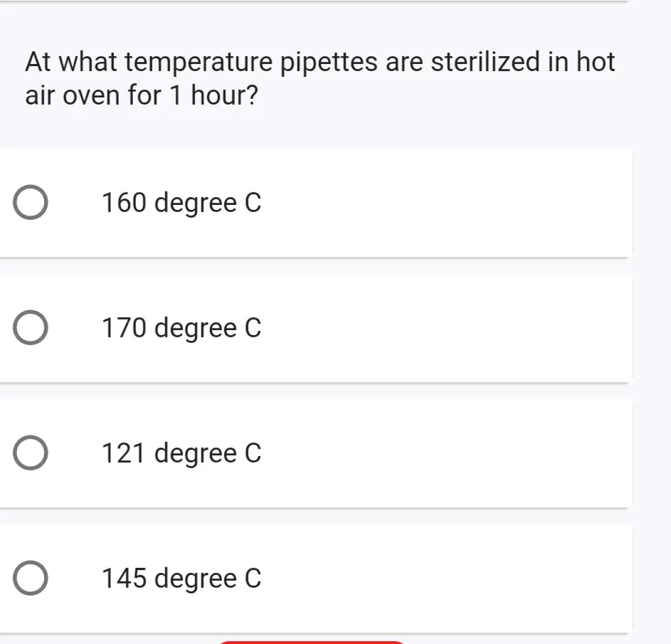Select the 170 degree C radio button
This screenshot has width=671, height=644.
tap(31, 328)
